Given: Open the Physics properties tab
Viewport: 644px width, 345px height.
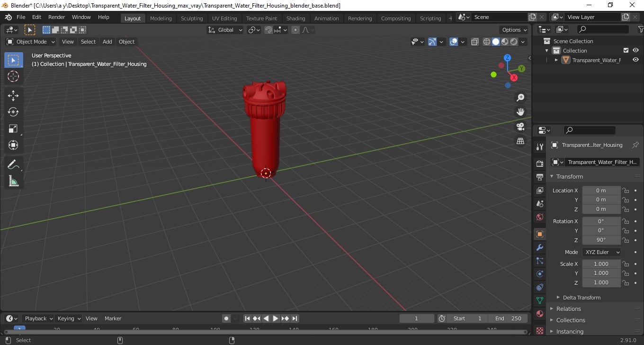Looking at the screenshot, I should [x=539, y=274].
